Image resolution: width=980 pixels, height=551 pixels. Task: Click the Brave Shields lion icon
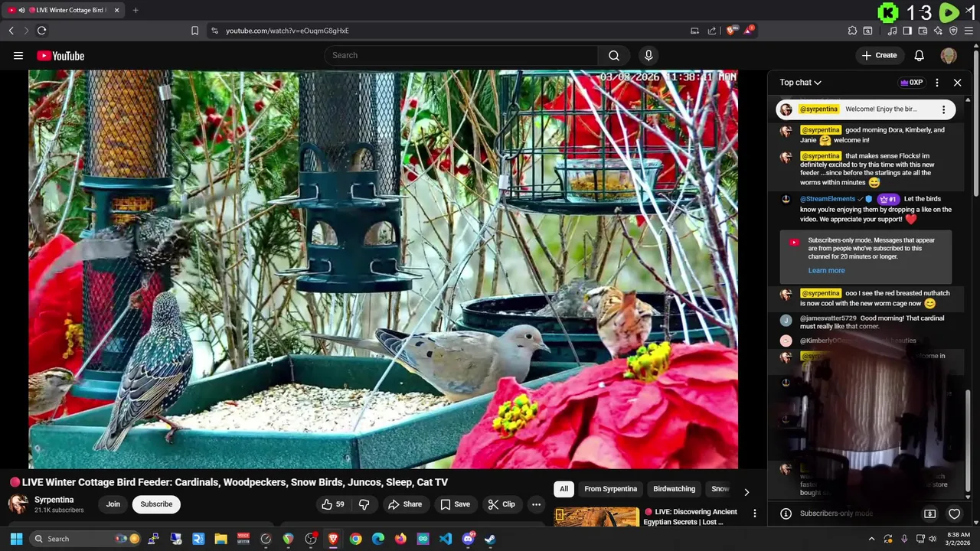click(x=730, y=31)
